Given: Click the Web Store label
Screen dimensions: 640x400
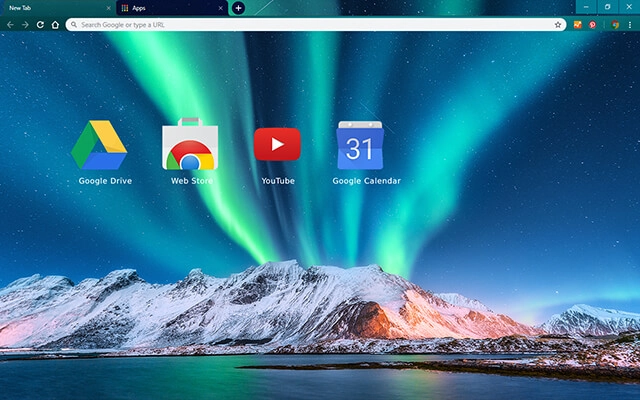Looking at the screenshot, I should pos(192,181).
